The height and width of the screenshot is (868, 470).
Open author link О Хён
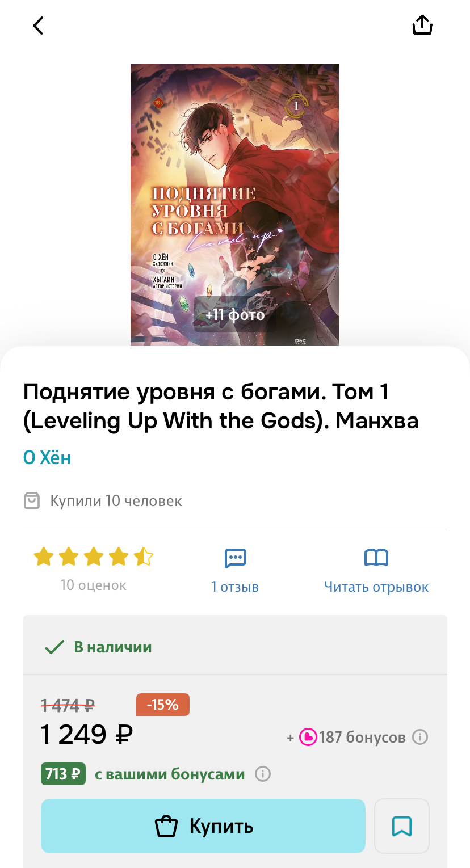pyautogui.click(x=47, y=457)
